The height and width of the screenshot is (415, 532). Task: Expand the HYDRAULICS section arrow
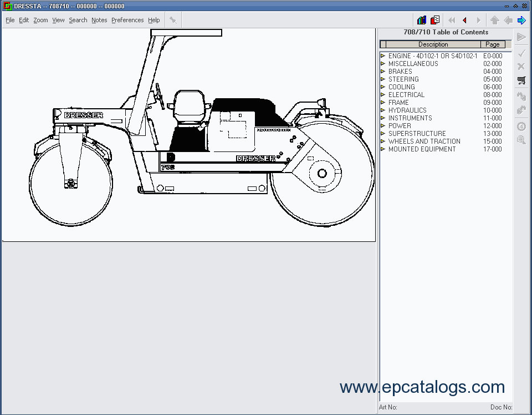[383, 110]
